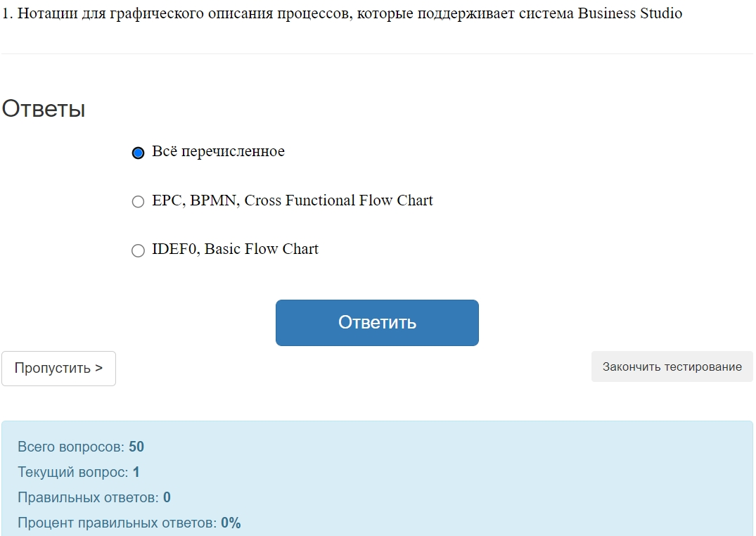
Task: Toggle the second answer's radio button
Action: point(138,201)
